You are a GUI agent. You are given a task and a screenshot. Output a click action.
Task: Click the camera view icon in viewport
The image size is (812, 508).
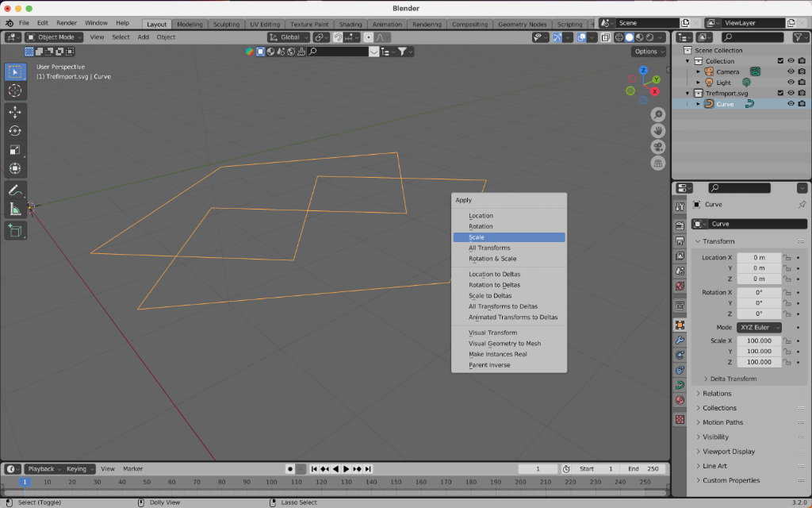pos(658,147)
